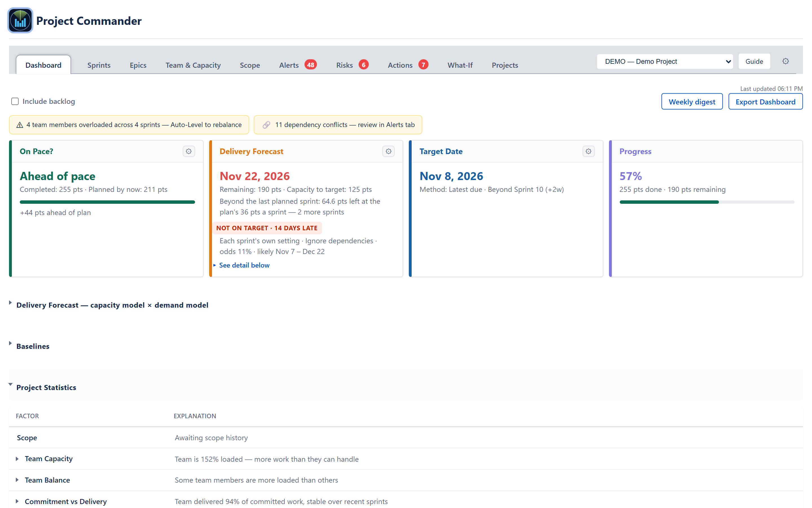Viewport: 812px width, 508px height.
Task: Open the Risks tab
Action: coord(344,65)
